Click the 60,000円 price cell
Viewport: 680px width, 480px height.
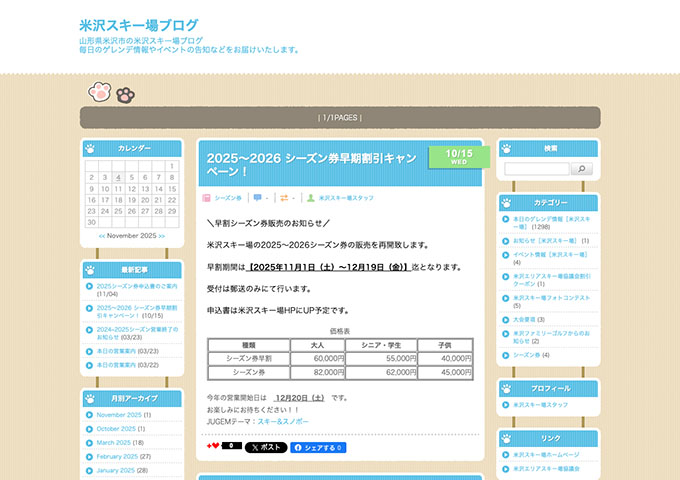coord(317,359)
